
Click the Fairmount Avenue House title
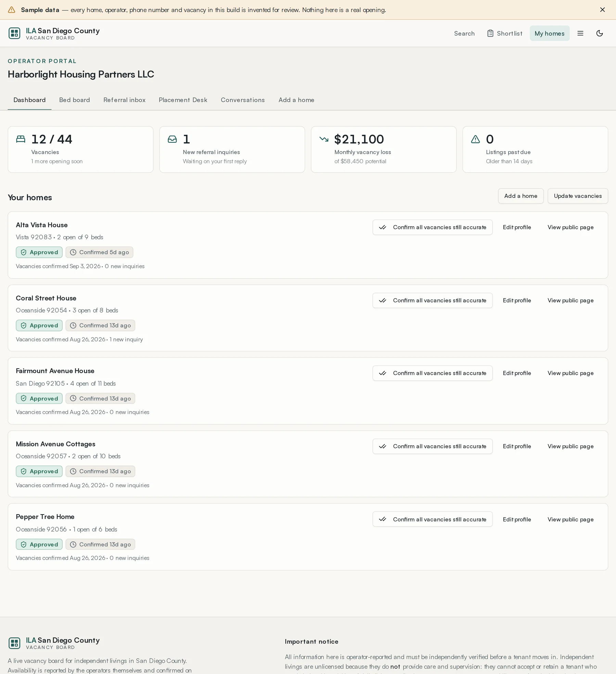point(55,371)
